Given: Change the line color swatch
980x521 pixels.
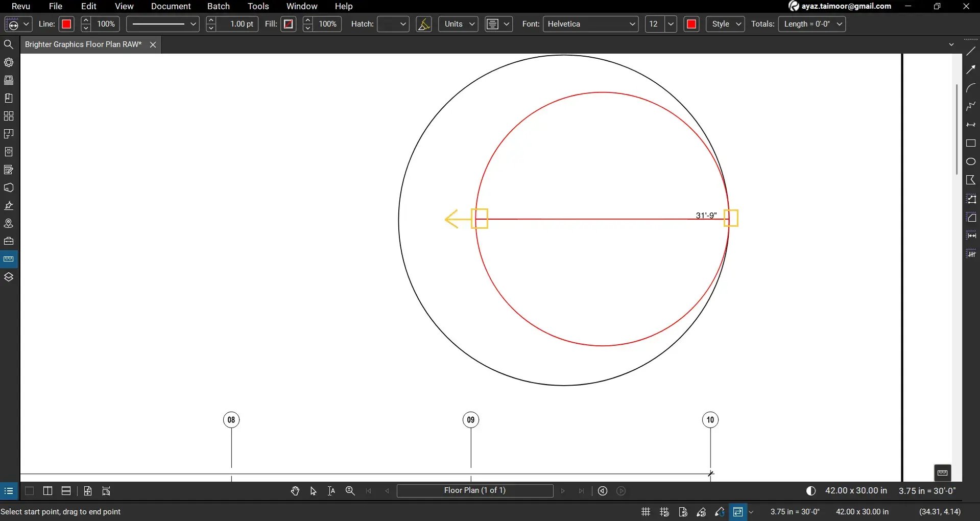Looking at the screenshot, I should click(66, 24).
